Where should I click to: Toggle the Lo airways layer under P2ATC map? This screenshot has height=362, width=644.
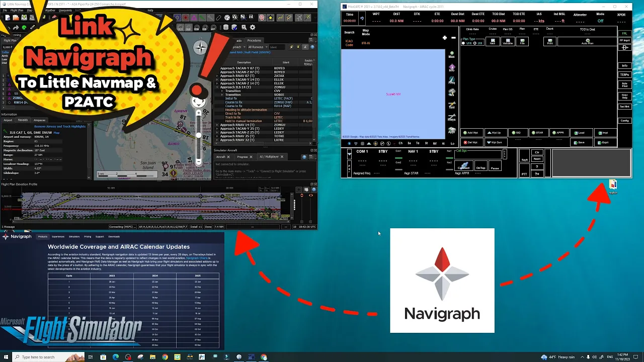click(452, 143)
